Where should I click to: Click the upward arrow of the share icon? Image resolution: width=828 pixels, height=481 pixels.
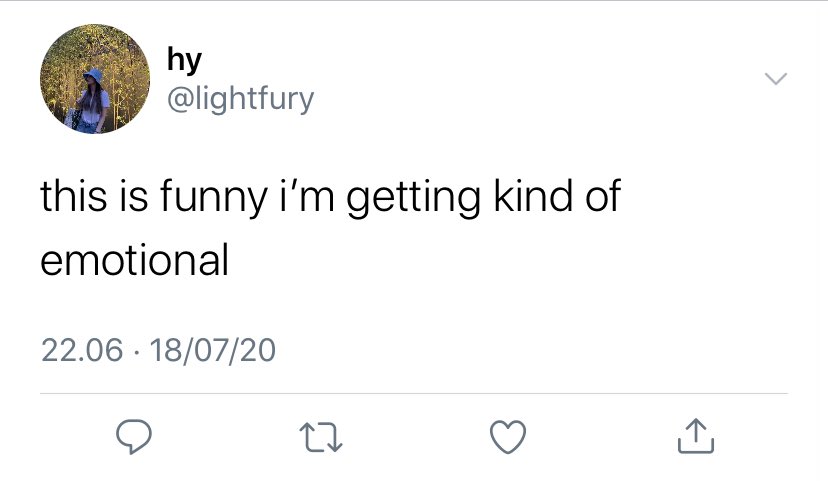[x=696, y=431]
